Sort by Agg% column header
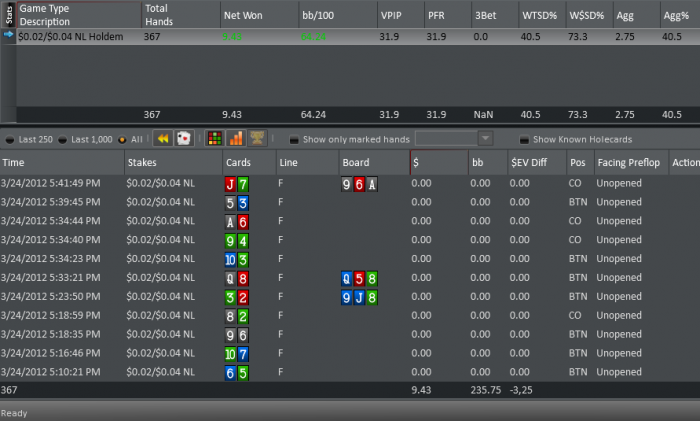Image resolution: width=700 pixels, height=421 pixels. (680, 15)
